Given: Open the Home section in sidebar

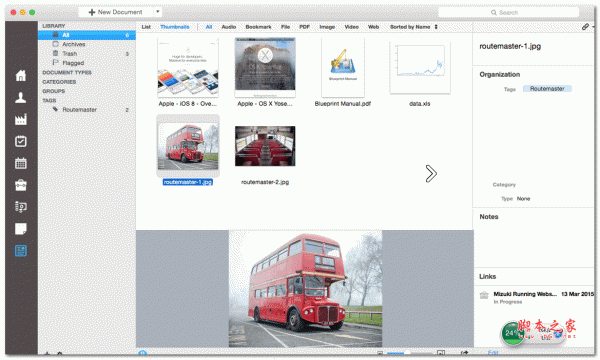Looking at the screenshot, I should [x=21, y=75].
